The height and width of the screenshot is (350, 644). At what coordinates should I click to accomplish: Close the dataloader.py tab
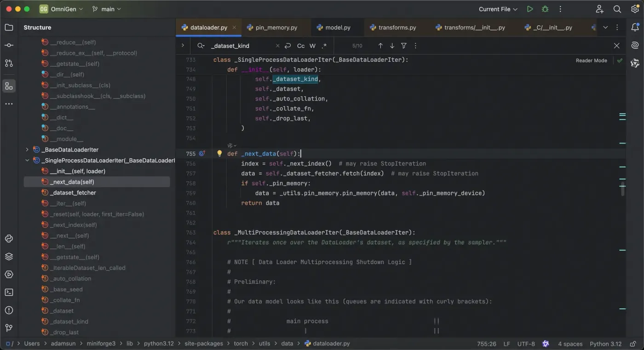tap(234, 28)
